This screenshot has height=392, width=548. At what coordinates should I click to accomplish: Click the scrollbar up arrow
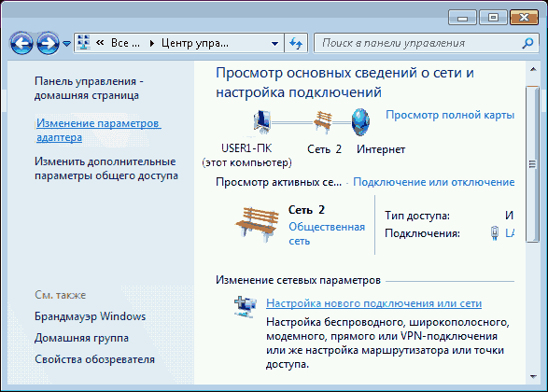[x=533, y=69]
